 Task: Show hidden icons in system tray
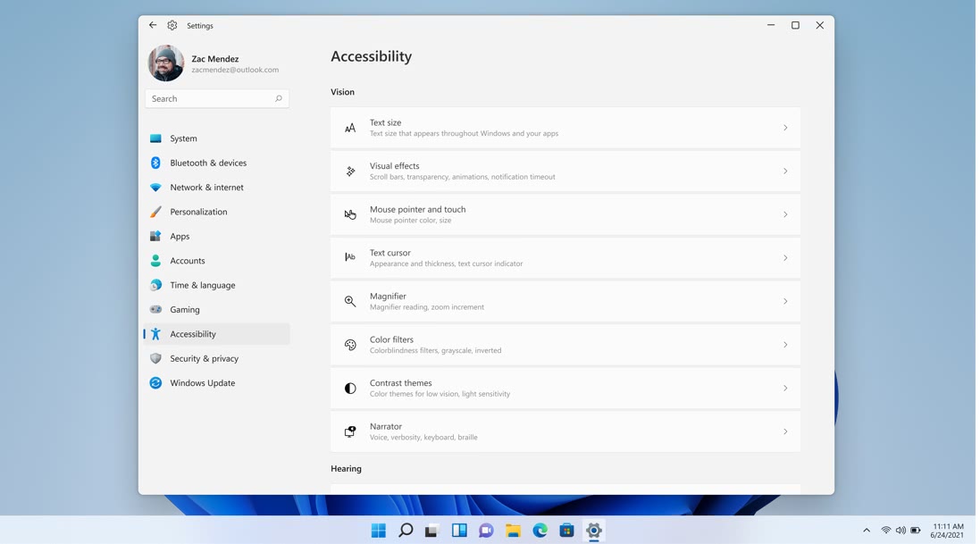867,531
